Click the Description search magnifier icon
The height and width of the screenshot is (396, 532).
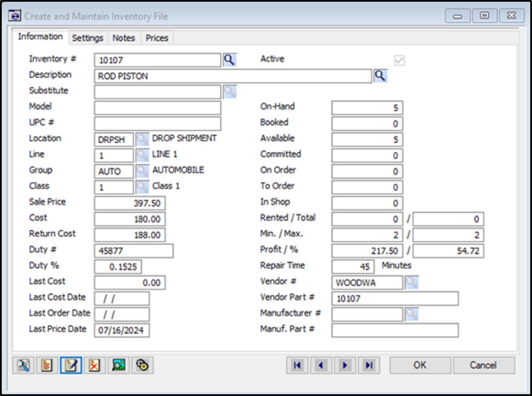point(380,76)
